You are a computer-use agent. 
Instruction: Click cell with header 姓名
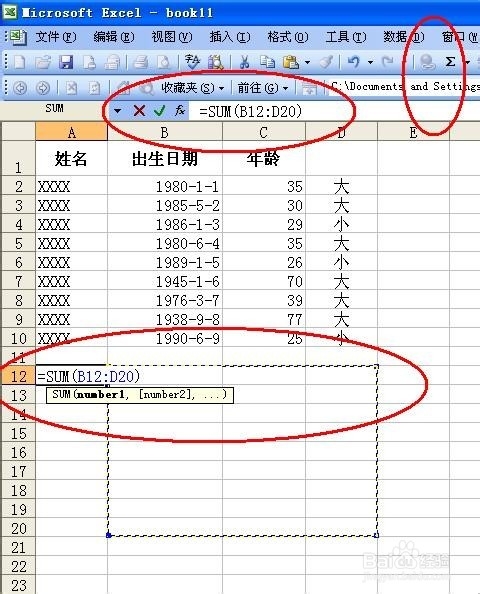click(x=72, y=158)
